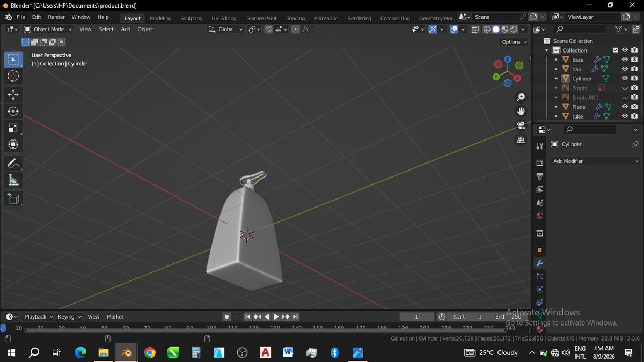Disable tube object in renders
Screen dimensions: 644x362
634,116
